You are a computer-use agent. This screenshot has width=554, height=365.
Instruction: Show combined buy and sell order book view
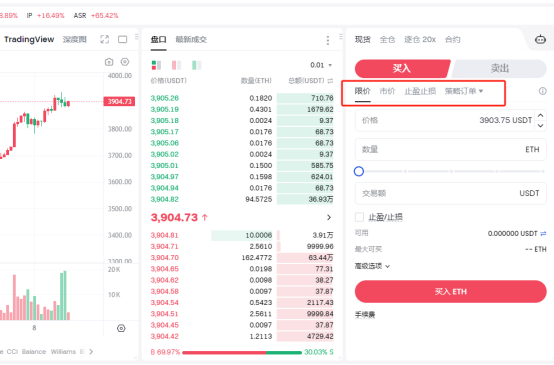click(x=157, y=65)
